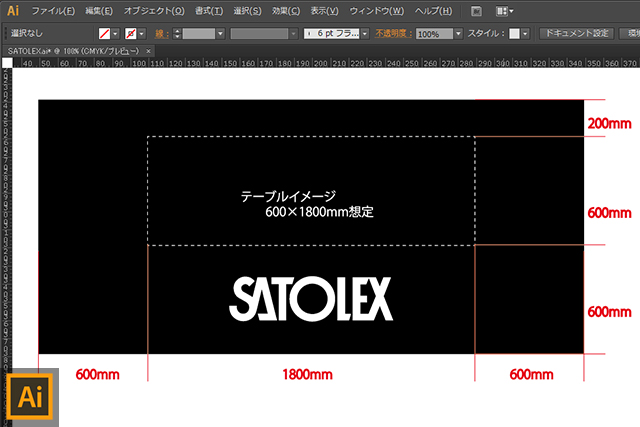Screen dimensions: 640x427
Task: Select the SATOLEX.ai document tab
Action: click(73, 51)
